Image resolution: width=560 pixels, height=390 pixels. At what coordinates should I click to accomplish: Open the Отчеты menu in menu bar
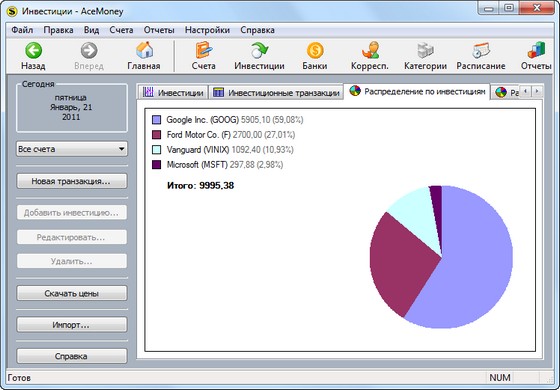(159, 30)
